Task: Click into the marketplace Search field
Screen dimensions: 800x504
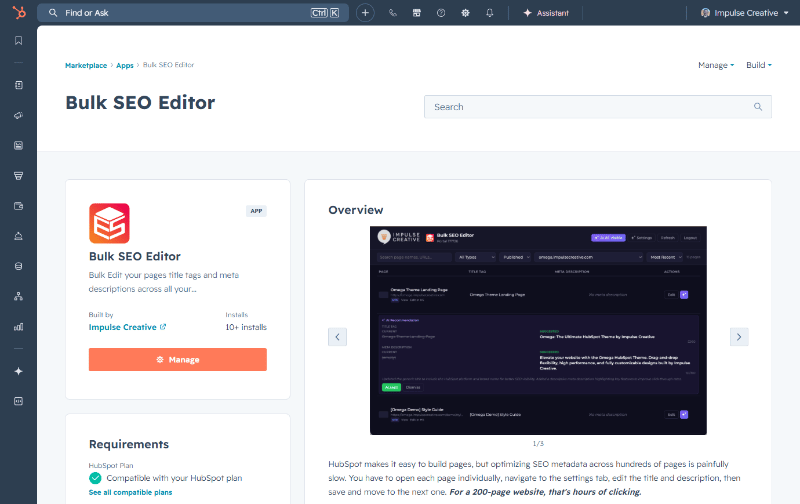Action: pos(597,107)
